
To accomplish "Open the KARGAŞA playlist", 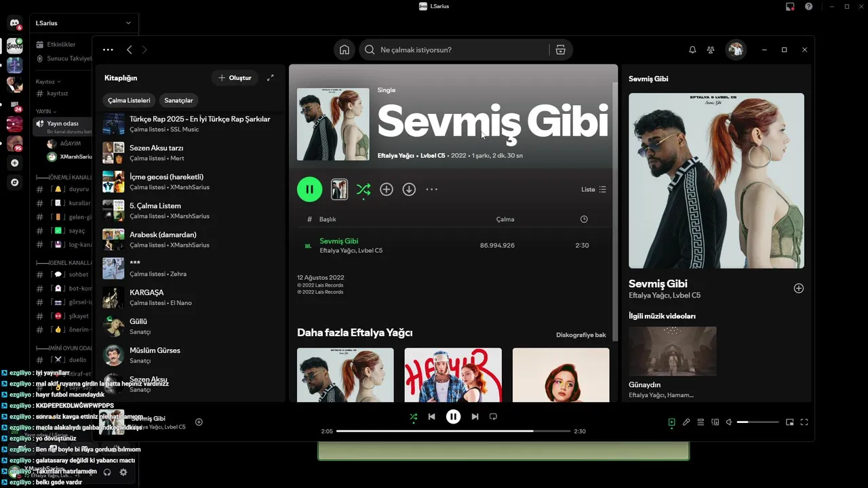I will 191,298.
